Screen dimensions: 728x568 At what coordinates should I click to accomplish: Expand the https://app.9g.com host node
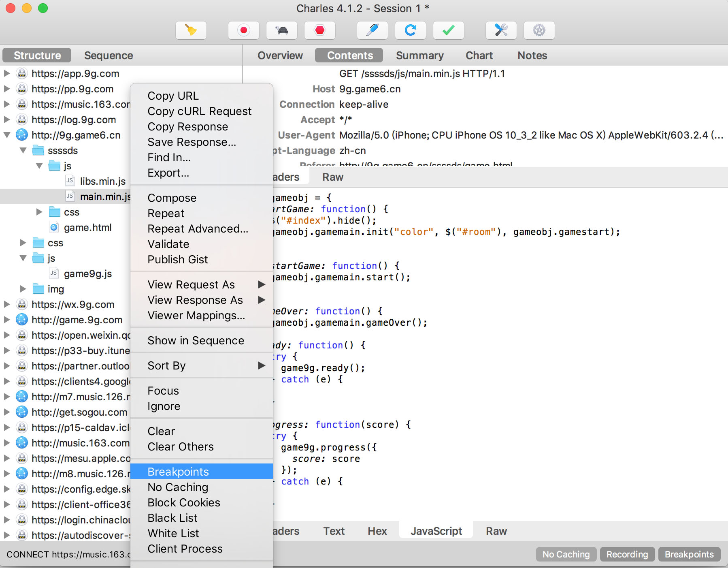7,73
